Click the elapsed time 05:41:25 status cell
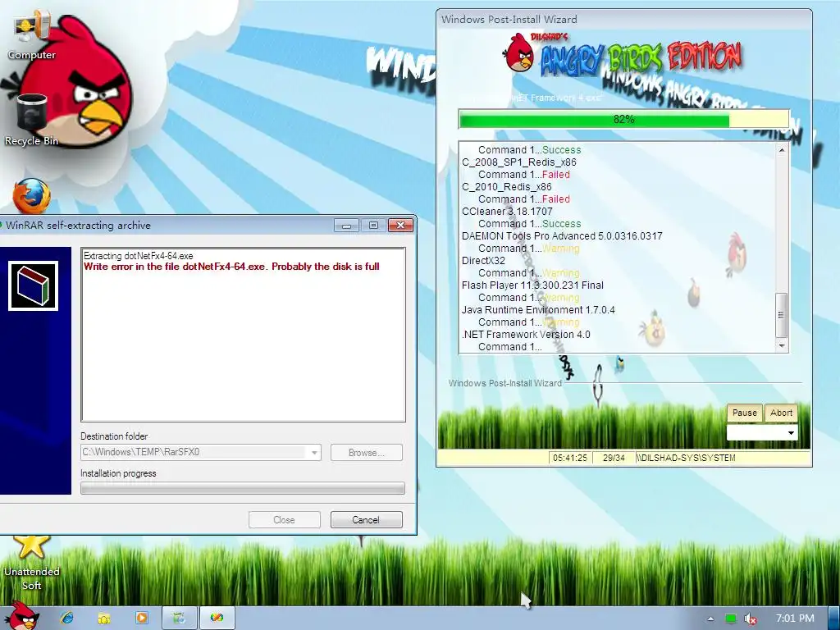The image size is (840, 630). pos(570,458)
